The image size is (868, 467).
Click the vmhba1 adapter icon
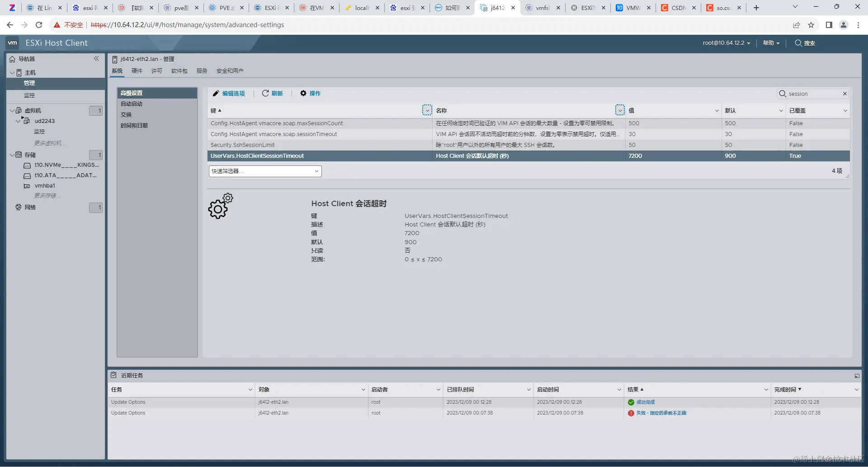click(27, 186)
